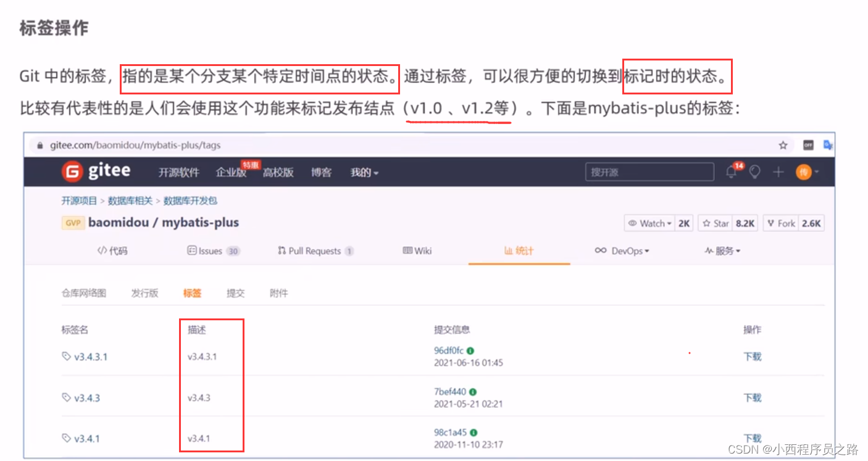Switch to 仓库网络图 sub-tab
The width and height of the screenshot is (868, 461).
tap(83, 293)
